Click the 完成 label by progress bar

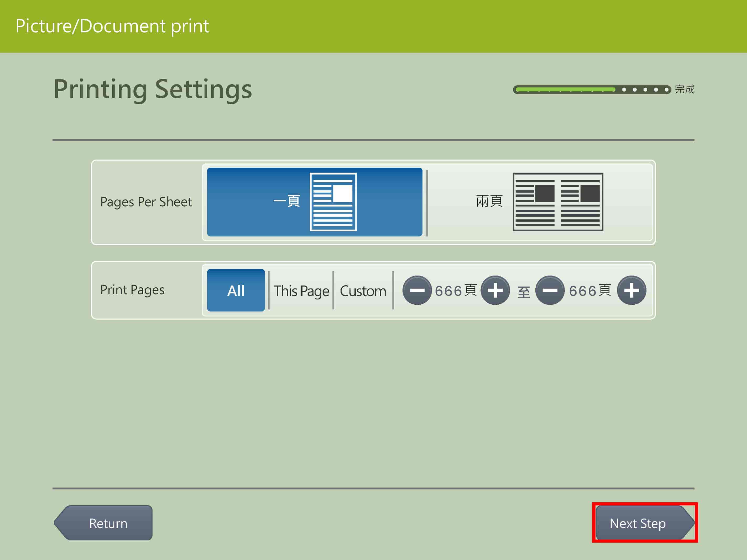[x=685, y=89]
